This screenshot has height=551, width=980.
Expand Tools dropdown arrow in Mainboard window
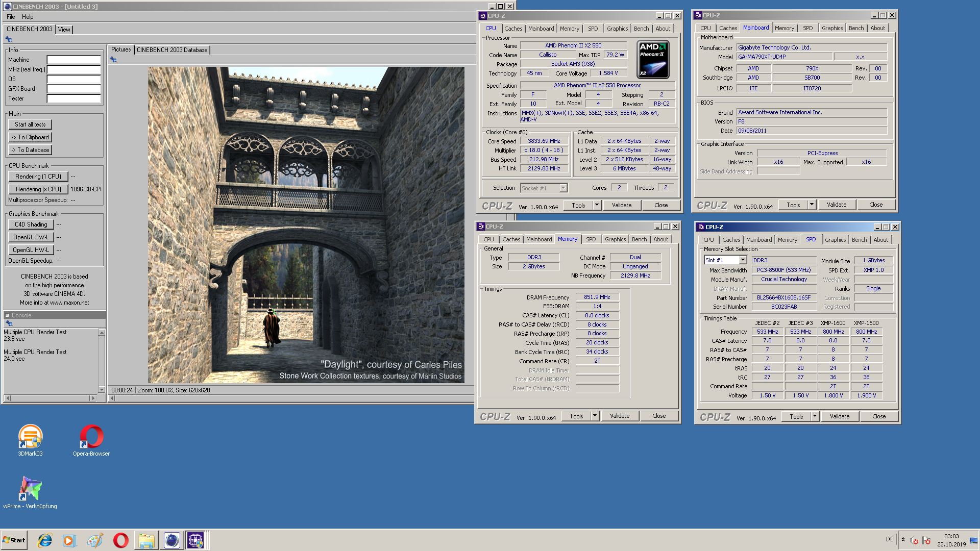tap(812, 205)
